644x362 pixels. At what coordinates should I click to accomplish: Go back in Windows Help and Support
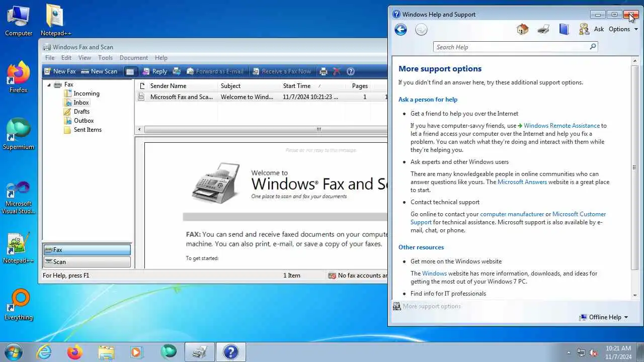click(400, 30)
